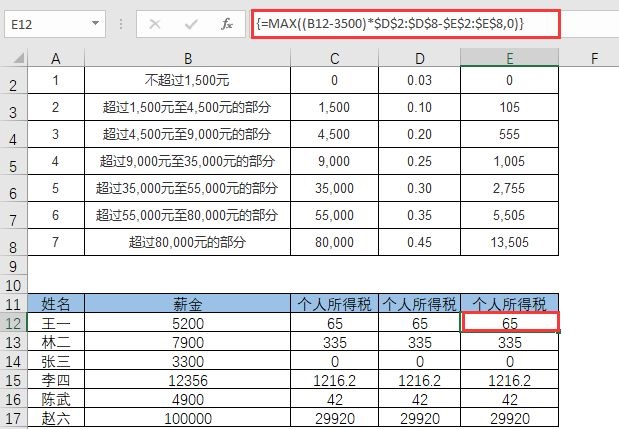Viewport: 619px width, 429px height.
Task: Select row 12 header
Action: click(13, 323)
